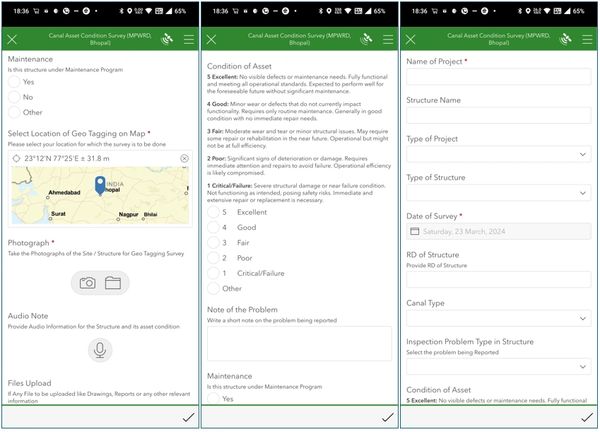Choose the "5 Excellent" condition radio button

coord(213,213)
